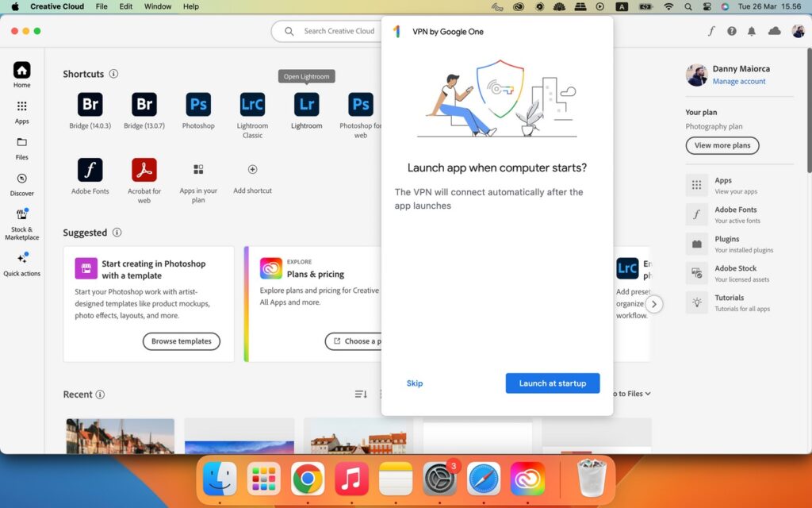Open the fonts icon in the top toolbar
812x508 pixels.
pyautogui.click(x=711, y=31)
